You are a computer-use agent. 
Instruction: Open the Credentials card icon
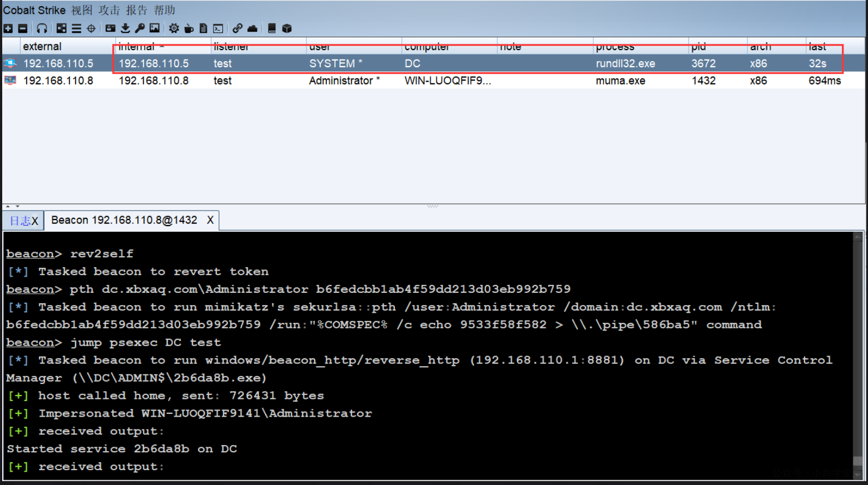click(111, 28)
